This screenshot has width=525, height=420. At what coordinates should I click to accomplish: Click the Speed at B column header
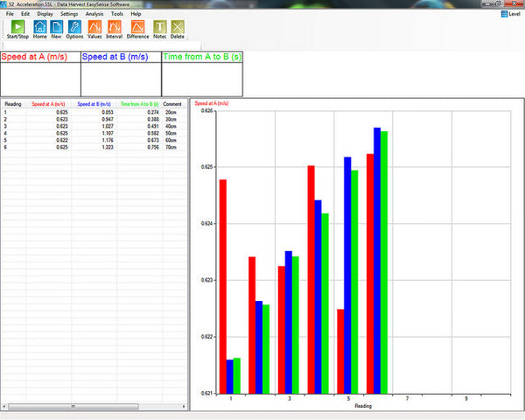(94, 103)
